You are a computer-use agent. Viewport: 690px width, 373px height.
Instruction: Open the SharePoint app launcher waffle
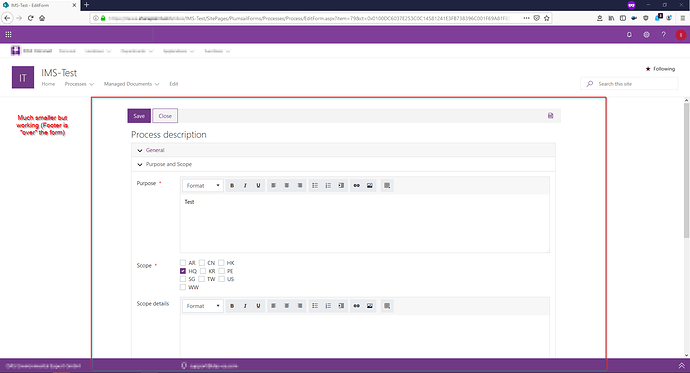8,34
